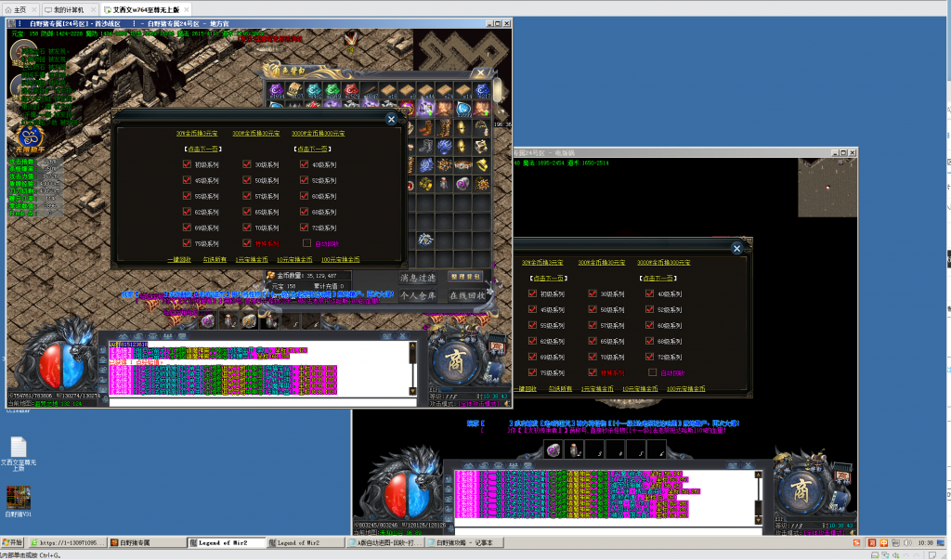Click 一键回收 in 首沙战区 window
The height and width of the screenshot is (560, 951).
179,259
